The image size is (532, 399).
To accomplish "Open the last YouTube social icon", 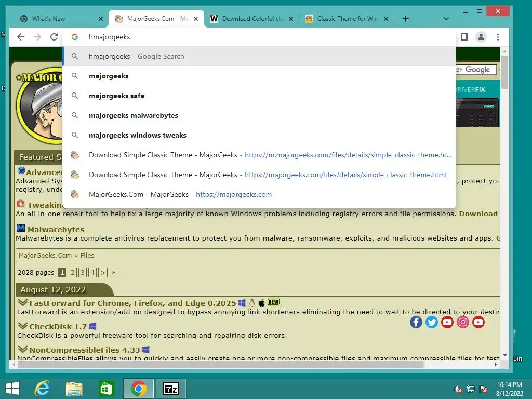I will [478, 322].
